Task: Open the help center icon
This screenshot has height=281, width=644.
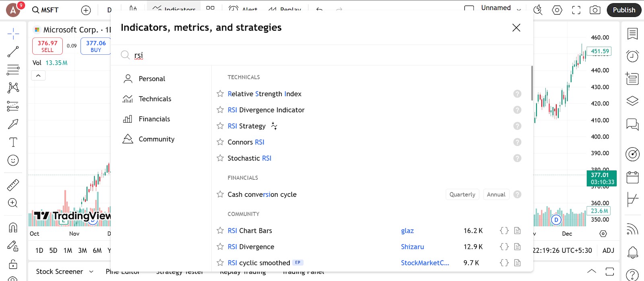Action: coord(633,275)
